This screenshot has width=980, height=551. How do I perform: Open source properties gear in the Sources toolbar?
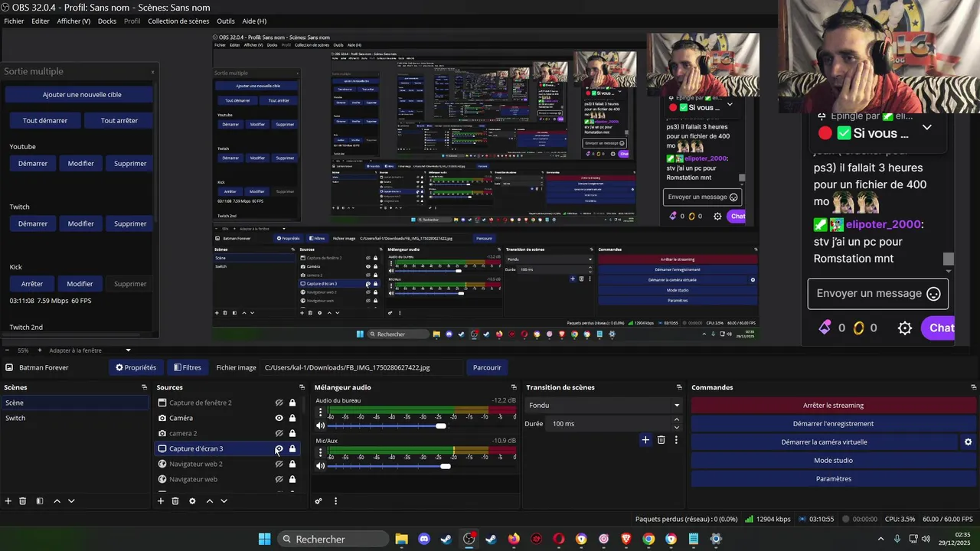192,501
